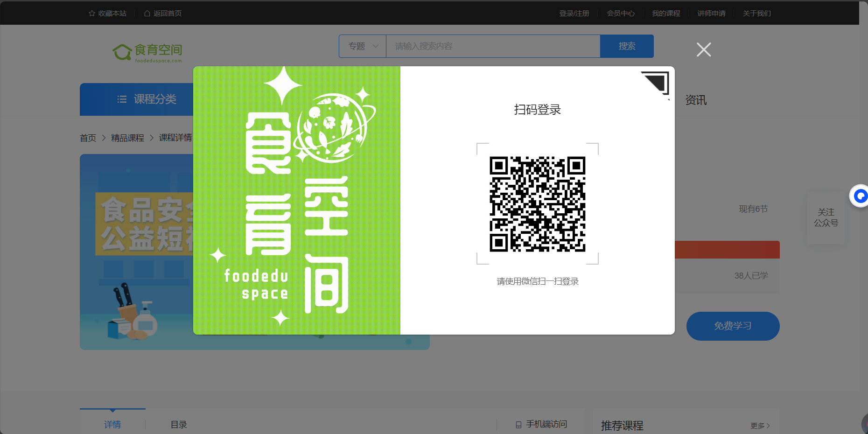The height and width of the screenshot is (434, 868).
Task: Switch to the 目录 tab
Action: pyautogui.click(x=179, y=424)
